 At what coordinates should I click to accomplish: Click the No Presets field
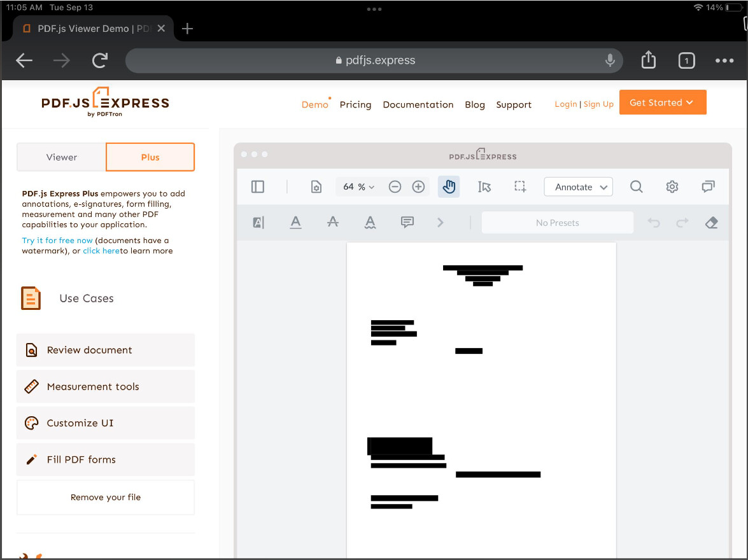click(557, 223)
